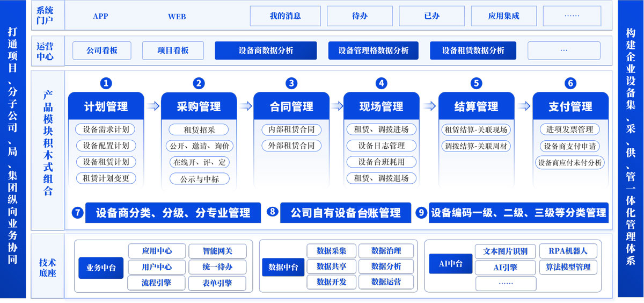Select the number 5 circle above 结算管理
The image size is (644, 303).
coord(476,83)
